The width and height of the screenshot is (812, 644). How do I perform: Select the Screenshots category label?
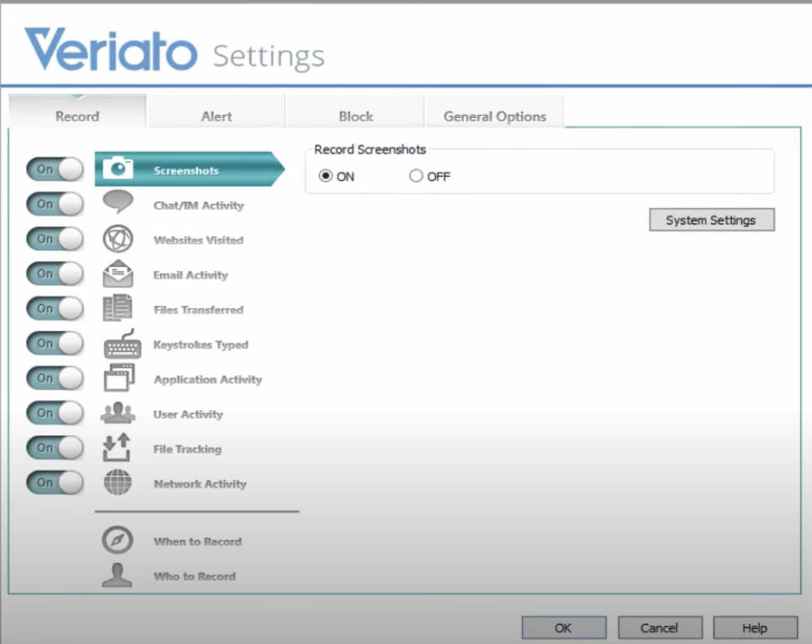click(186, 171)
